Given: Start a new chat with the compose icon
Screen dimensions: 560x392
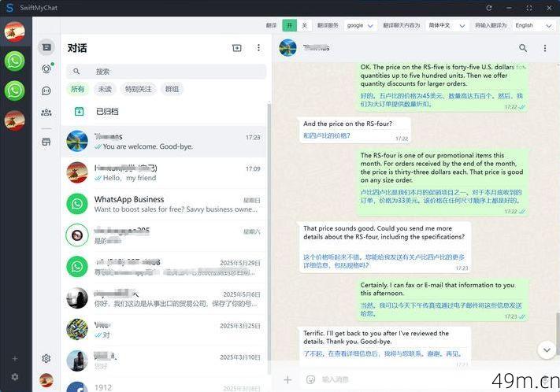Looking at the screenshot, I should click(x=237, y=48).
